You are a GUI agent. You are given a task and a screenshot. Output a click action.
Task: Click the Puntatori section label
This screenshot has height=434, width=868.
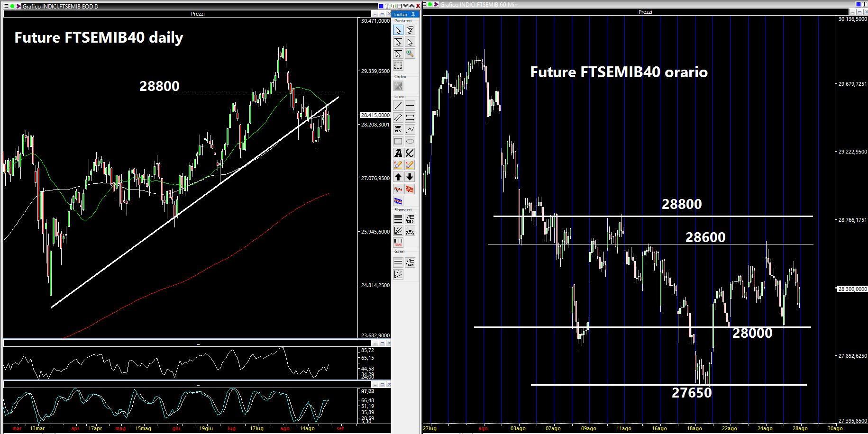[403, 21]
